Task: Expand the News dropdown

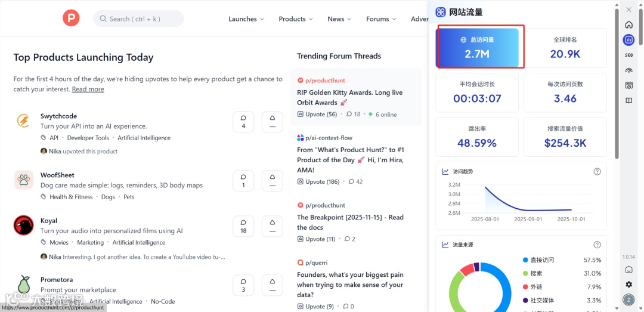Action: 339,19
